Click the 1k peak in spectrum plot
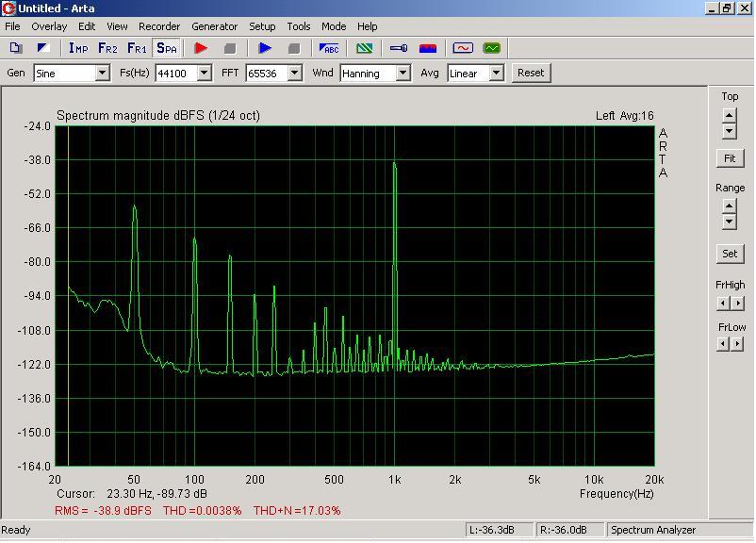 pyautogui.click(x=394, y=164)
